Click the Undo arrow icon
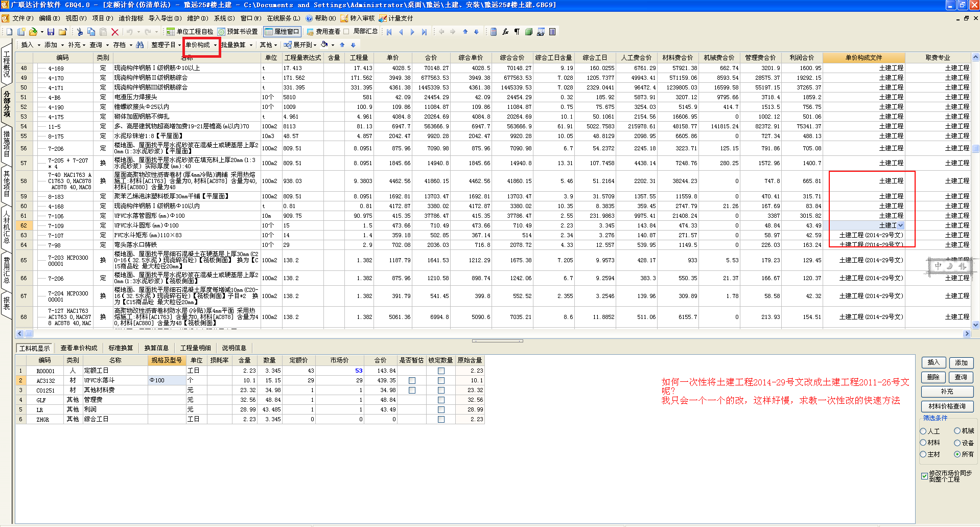Viewport: 980px width, 527px height. (130, 32)
